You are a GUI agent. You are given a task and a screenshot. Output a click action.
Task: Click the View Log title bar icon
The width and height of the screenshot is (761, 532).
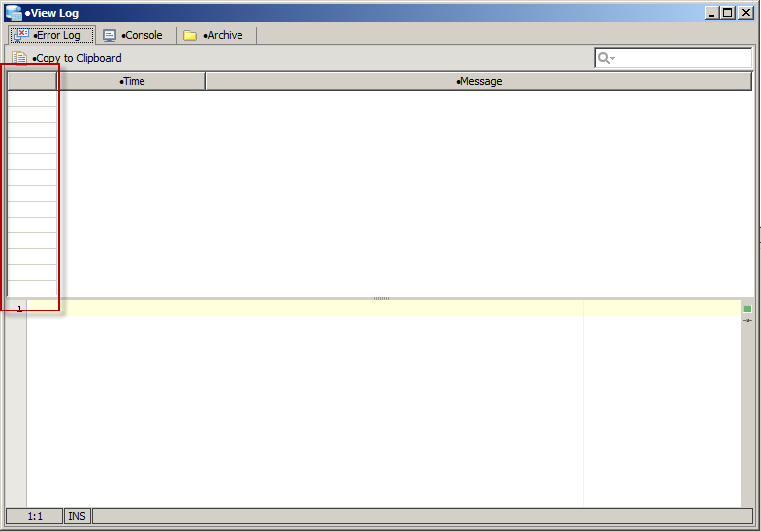[x=13, y=13]
